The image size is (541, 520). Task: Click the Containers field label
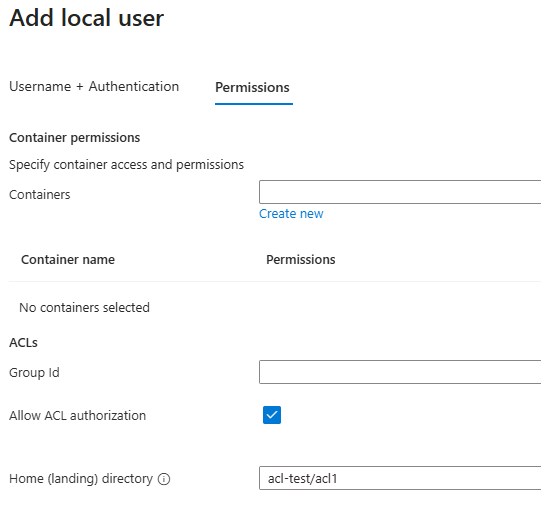click(40, 195)
